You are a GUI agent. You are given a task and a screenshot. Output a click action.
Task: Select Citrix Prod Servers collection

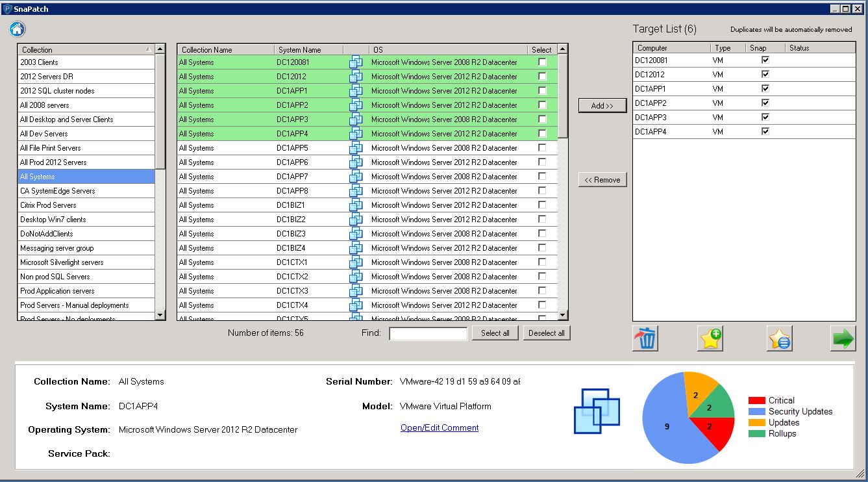[86, 205]
